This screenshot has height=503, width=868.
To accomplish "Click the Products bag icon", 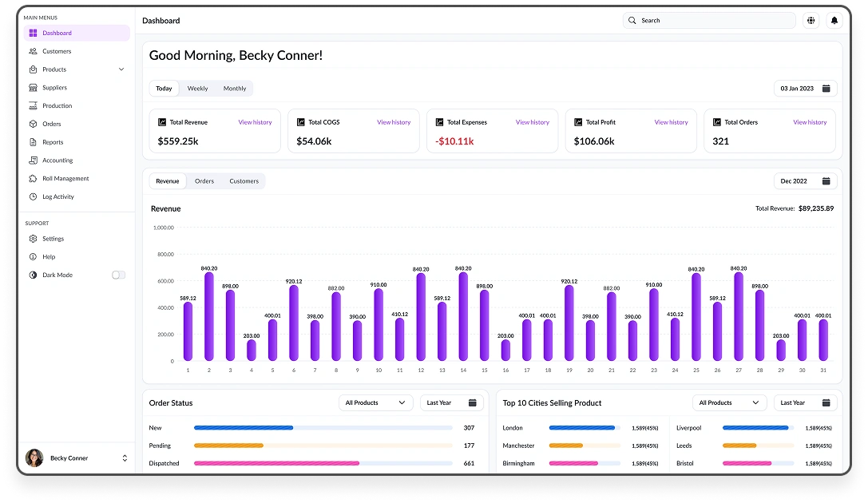I will (x=34, y=69).
